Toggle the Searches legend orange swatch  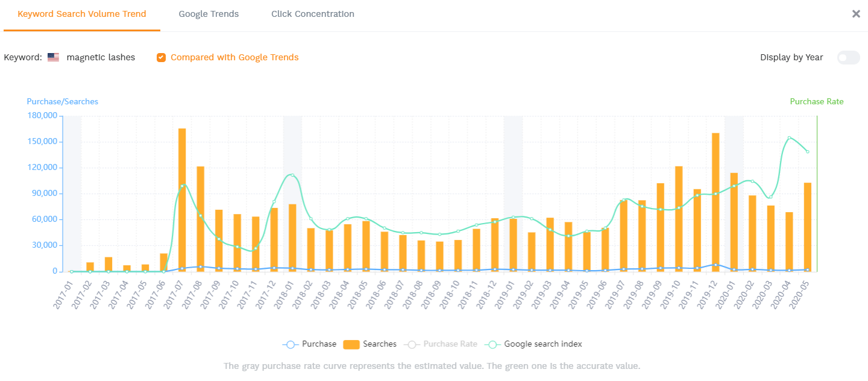click(351, 344)
